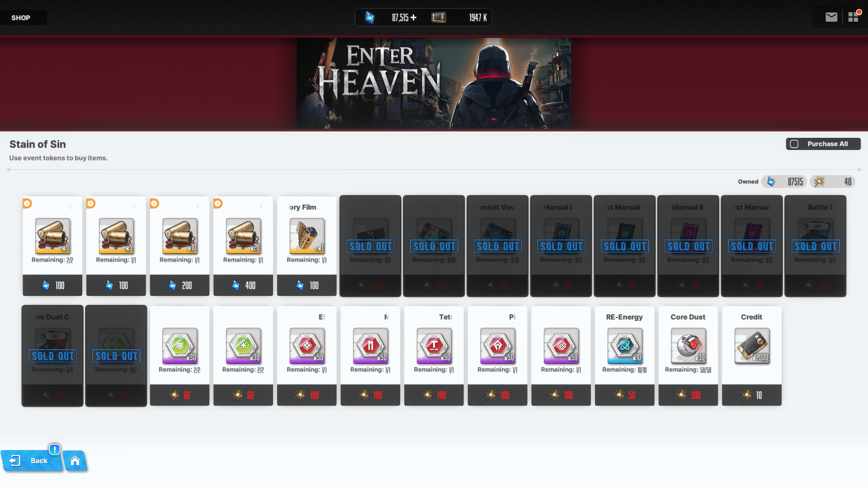Image resolution: width=868 pixels, height=488 pixels.
Task: Toggle the Purchase All checkbox
Action: [x=794, y=144]
